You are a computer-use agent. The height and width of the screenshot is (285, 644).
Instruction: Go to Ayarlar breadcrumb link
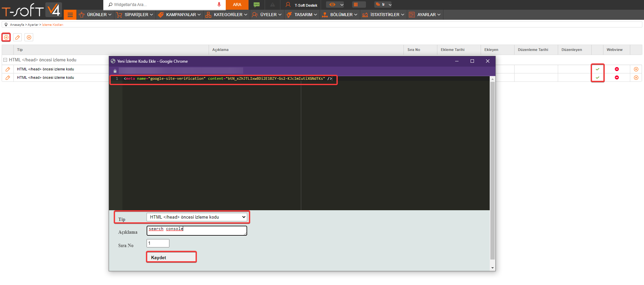pos(33,25)
